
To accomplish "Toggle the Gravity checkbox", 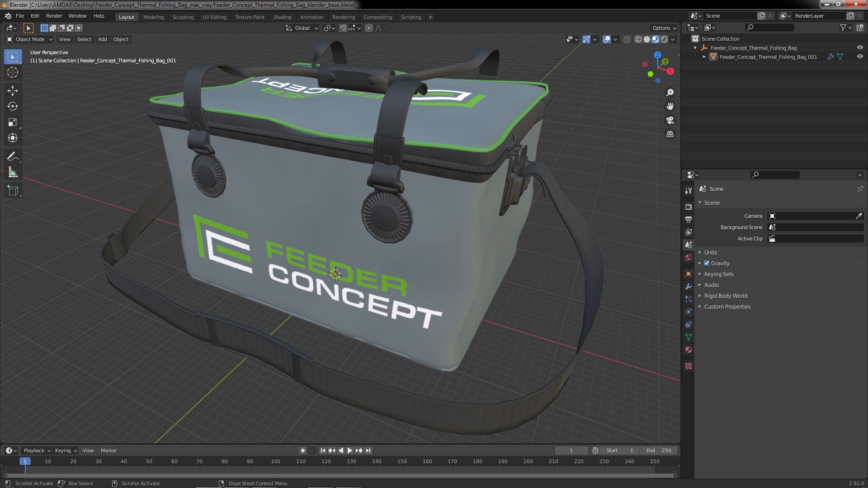I will click(x=707, y=263).
